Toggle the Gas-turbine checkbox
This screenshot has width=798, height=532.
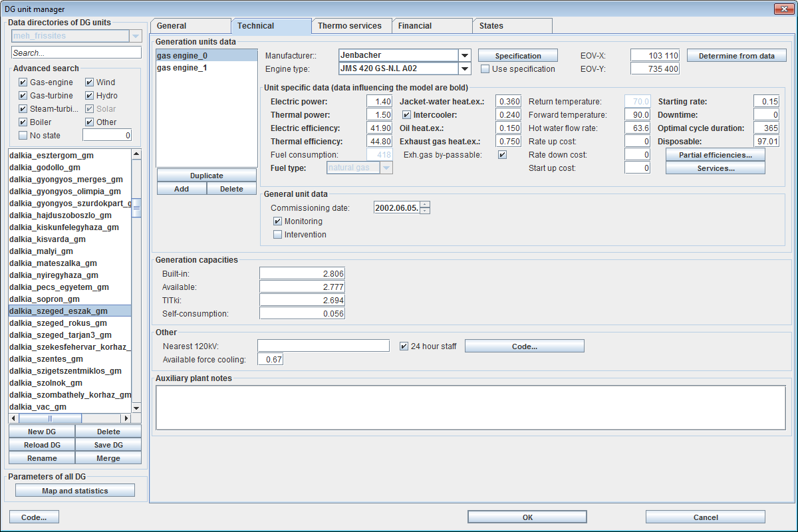23,96
